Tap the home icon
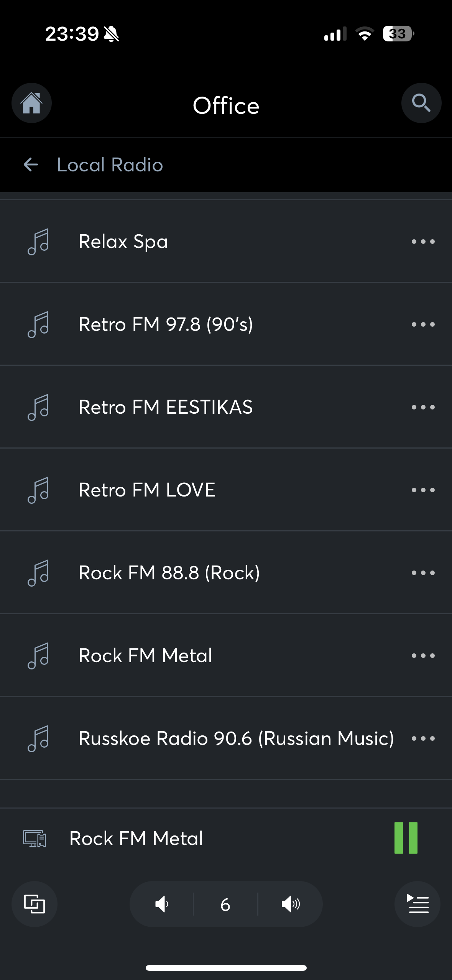The height and width of the screenshot is (980, 452). click(31, 103)
